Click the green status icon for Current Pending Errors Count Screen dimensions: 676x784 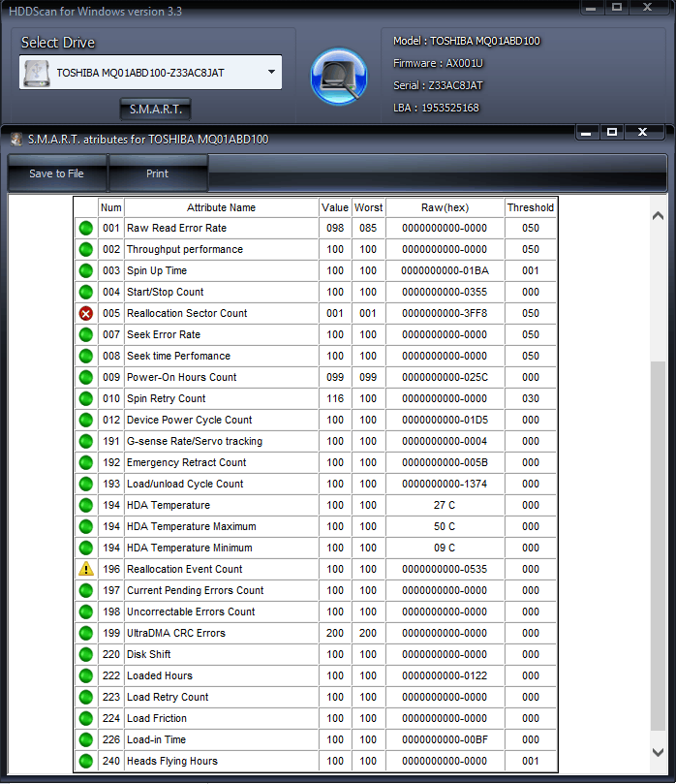pyautogui.click(x=86, y=590)
